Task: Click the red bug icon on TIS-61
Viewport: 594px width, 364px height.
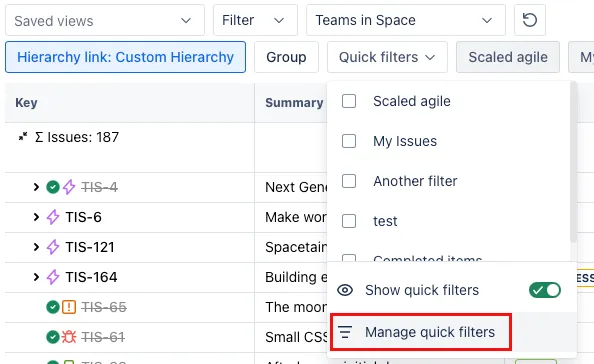Action: click(x=69, y=337)
